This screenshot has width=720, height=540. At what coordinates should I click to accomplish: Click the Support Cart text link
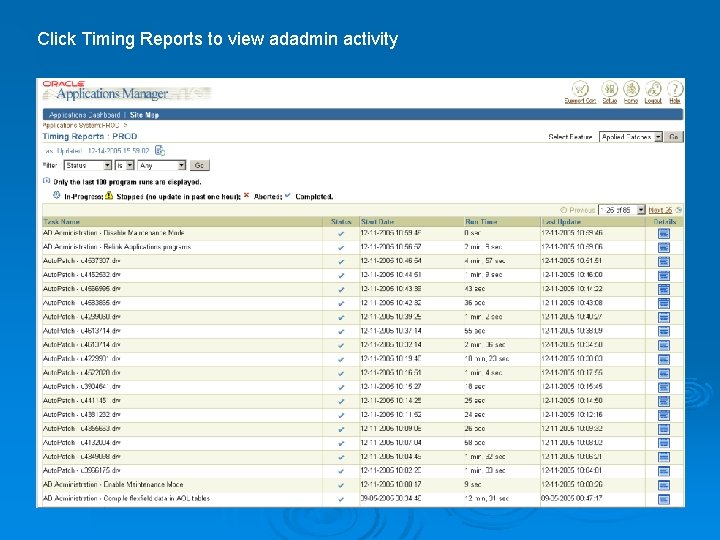click(580, 101)
